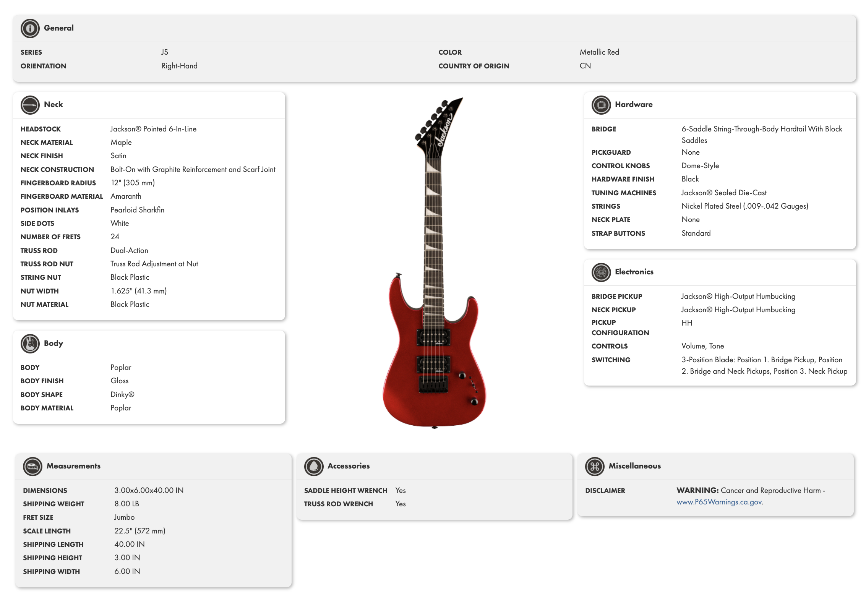Click the Maple neck material value

pyautogui.click(x=121, y=142)
